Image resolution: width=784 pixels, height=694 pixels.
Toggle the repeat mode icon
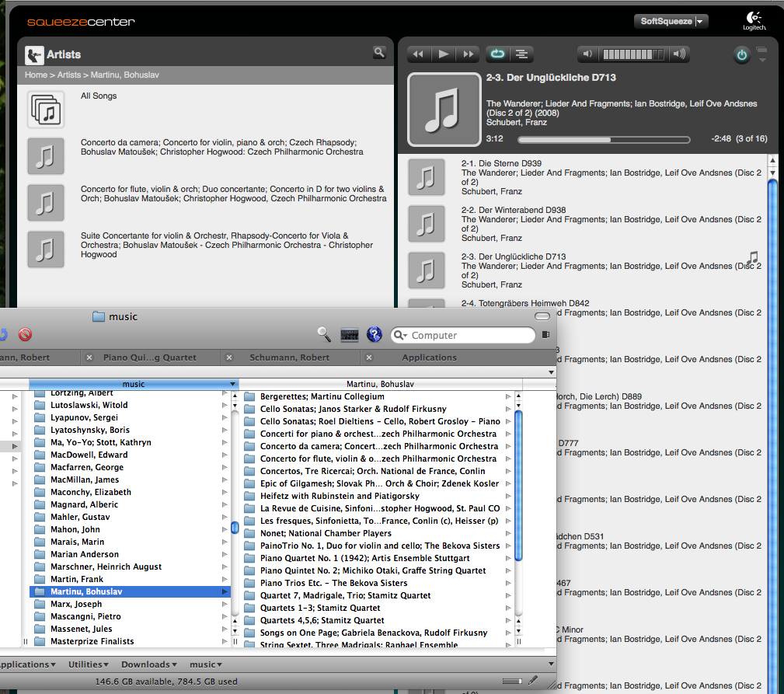pos(497,54)
